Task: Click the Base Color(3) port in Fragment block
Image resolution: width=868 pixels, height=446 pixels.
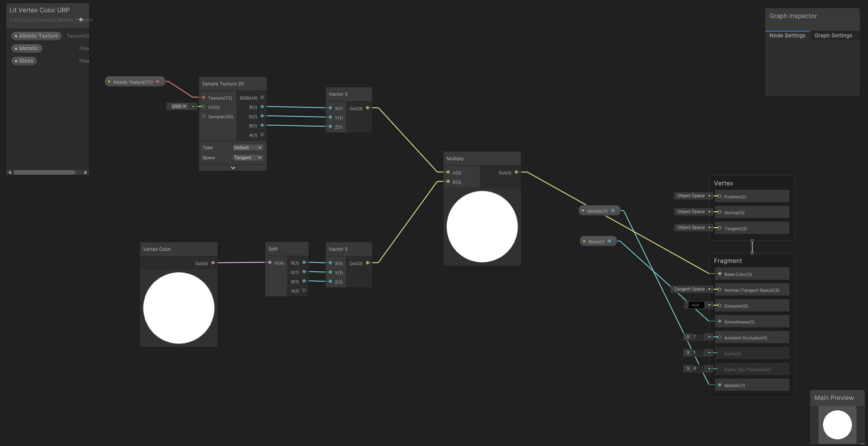Action: pos(720,274)
